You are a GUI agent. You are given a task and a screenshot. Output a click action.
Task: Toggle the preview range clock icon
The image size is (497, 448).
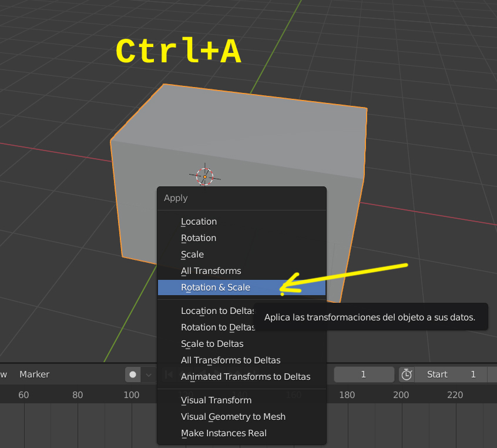407,375
